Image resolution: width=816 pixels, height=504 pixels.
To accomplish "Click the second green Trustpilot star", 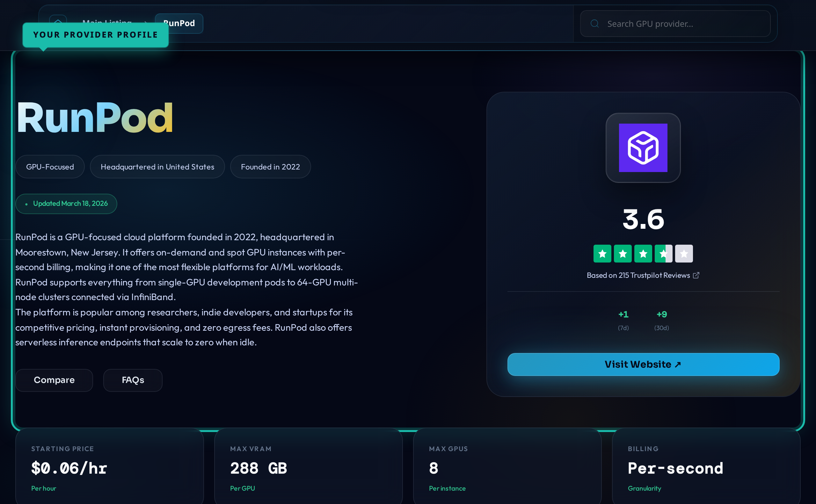I will (x=623, y=254).
